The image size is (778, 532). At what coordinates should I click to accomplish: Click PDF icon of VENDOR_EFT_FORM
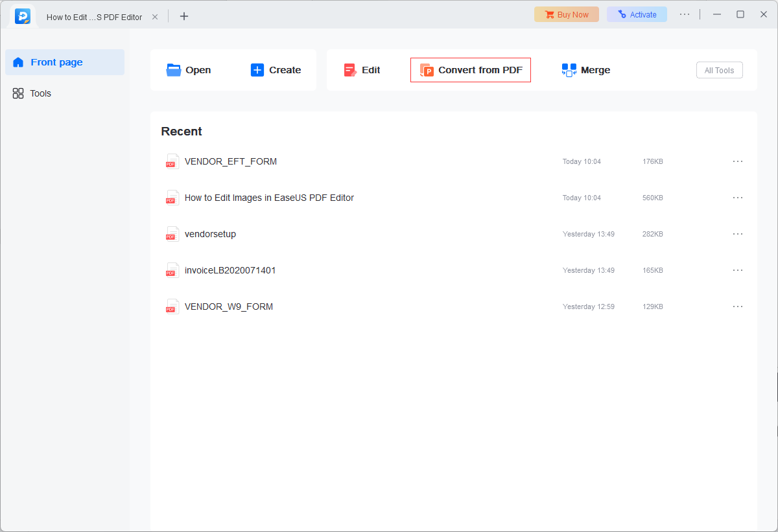pos(172,161)
